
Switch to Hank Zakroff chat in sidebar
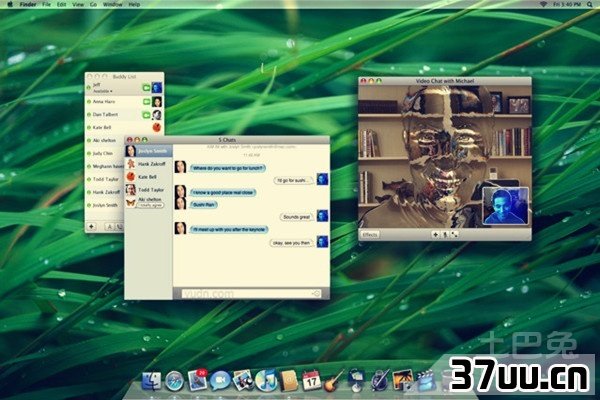tap(148, 164)
